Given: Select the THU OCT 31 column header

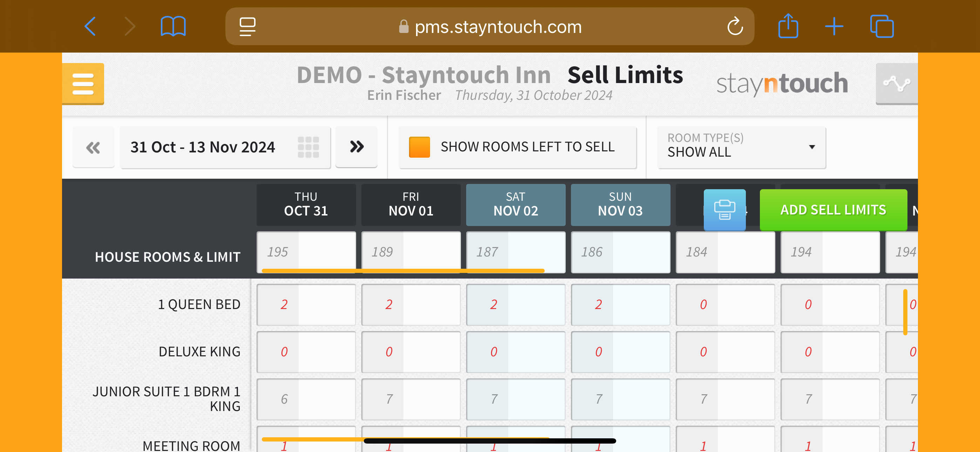Looking at the screenshot, I should point(306,204).
